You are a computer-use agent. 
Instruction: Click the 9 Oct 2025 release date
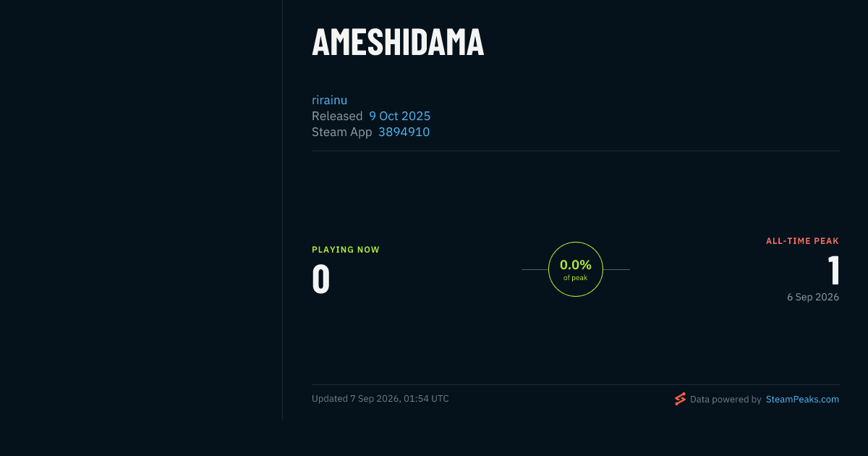(399, 116)
